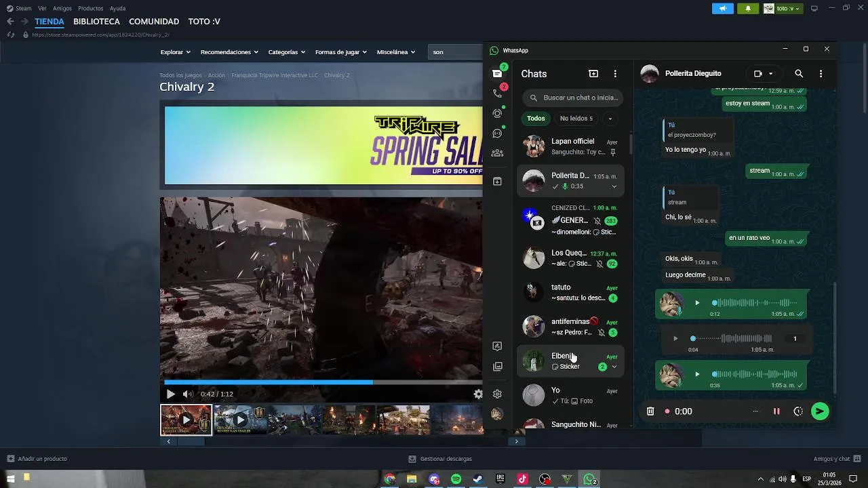Select the No leídos chat filter
This screenshot has height=488, width=868.
[576, 119]
